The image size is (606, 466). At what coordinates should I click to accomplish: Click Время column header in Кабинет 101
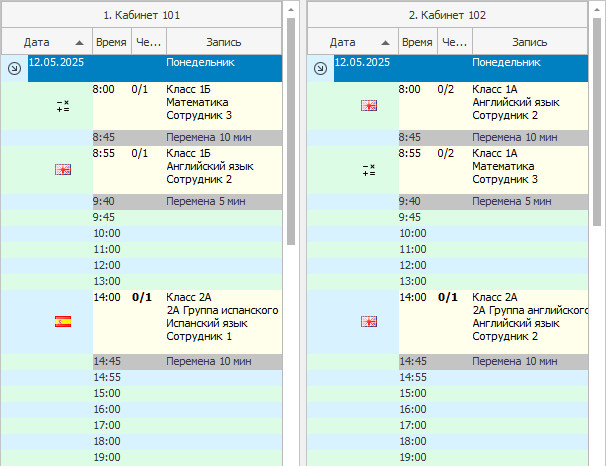(109, 43)
